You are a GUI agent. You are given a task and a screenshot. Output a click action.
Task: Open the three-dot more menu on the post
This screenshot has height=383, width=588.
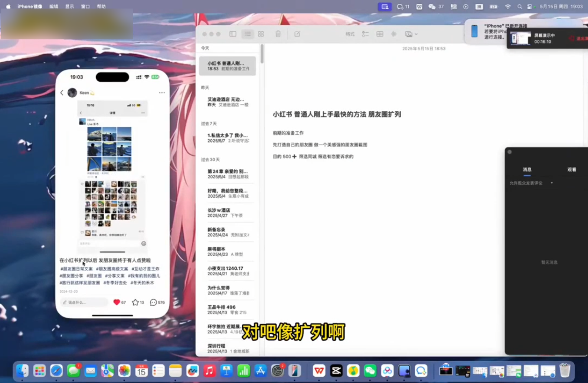[x=162, y=92]
